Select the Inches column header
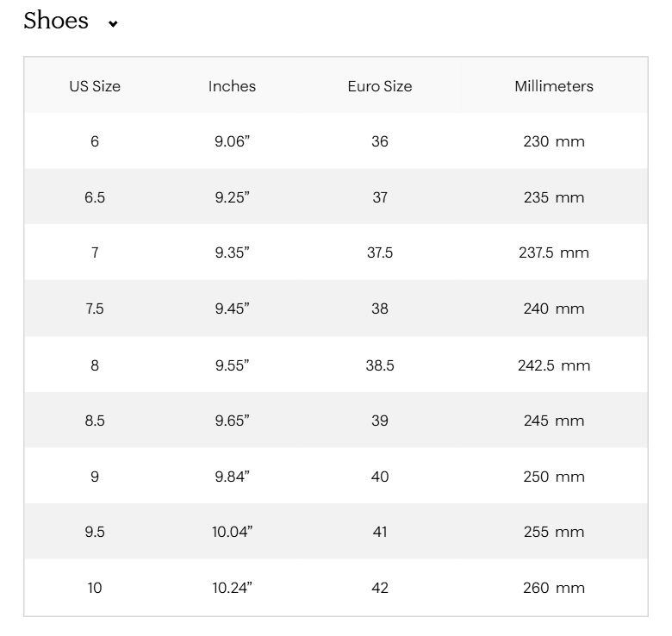 tap(232, 86)
